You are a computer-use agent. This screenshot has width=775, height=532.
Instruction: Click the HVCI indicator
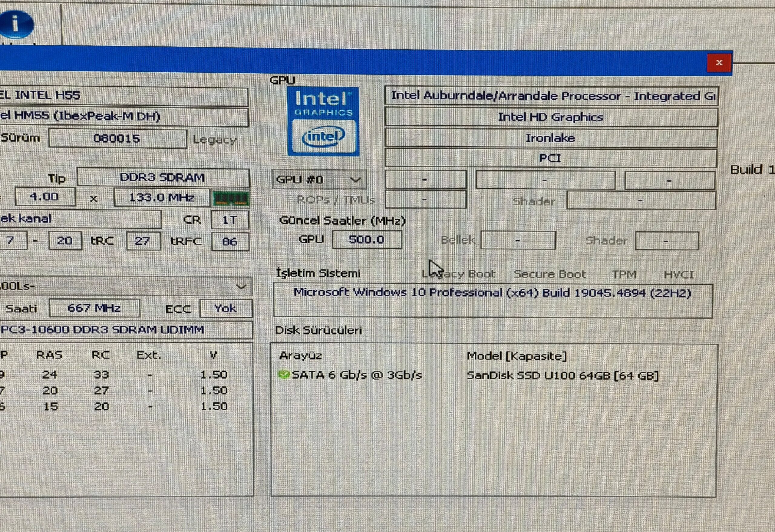point(679,275)
